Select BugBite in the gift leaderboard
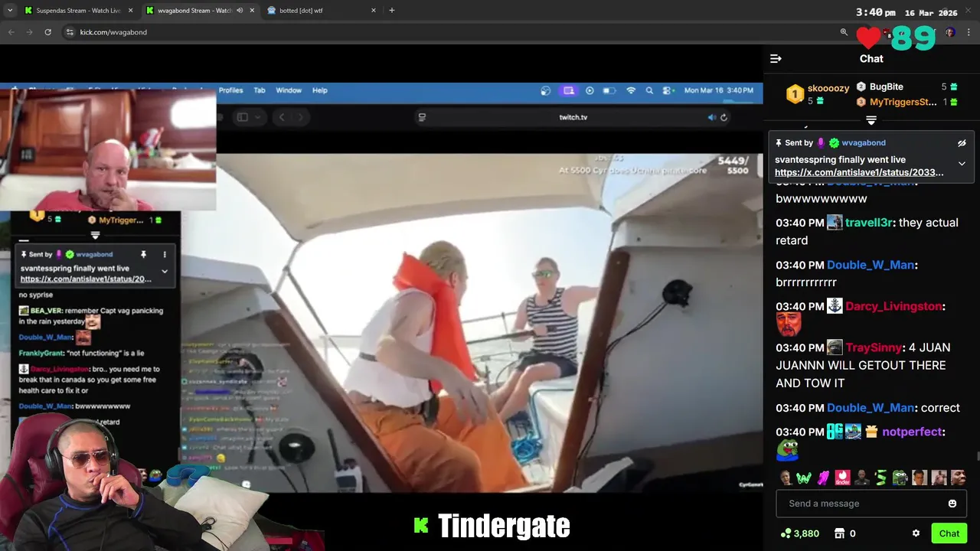The height and width of the screenshot is (551, 980). pyautogui.click(x=886, y=87)
